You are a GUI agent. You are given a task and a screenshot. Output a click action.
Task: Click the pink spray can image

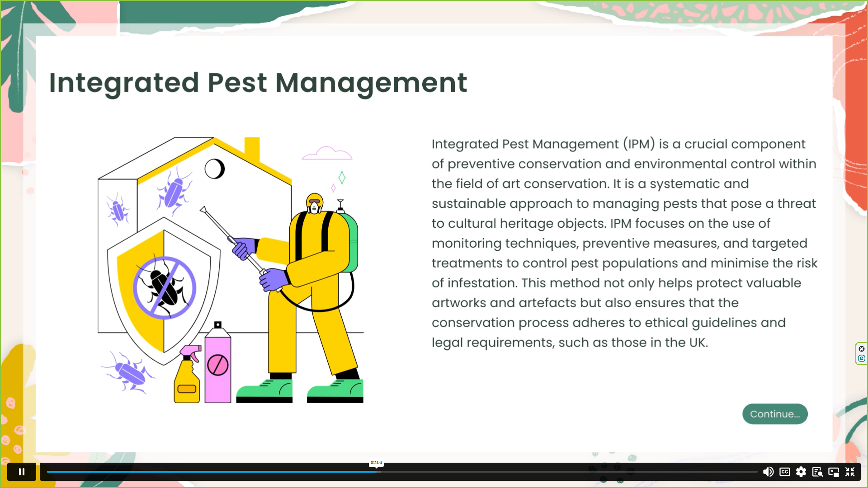click(217, 364)
